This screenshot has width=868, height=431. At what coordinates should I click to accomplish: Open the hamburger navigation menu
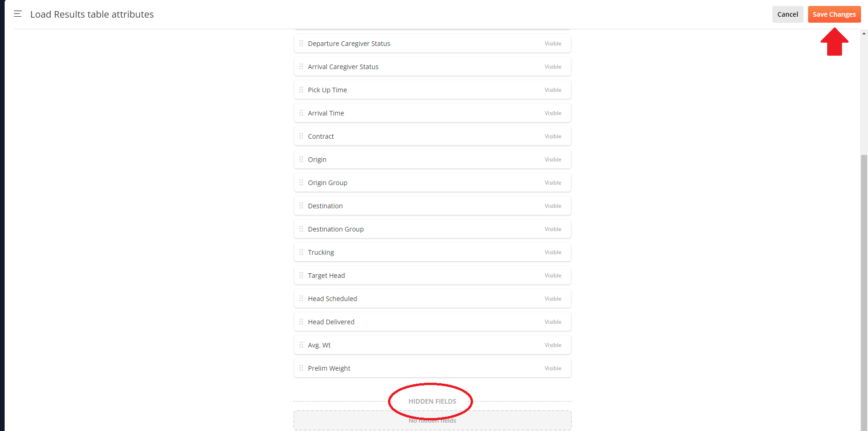click(x=18, y=14)
